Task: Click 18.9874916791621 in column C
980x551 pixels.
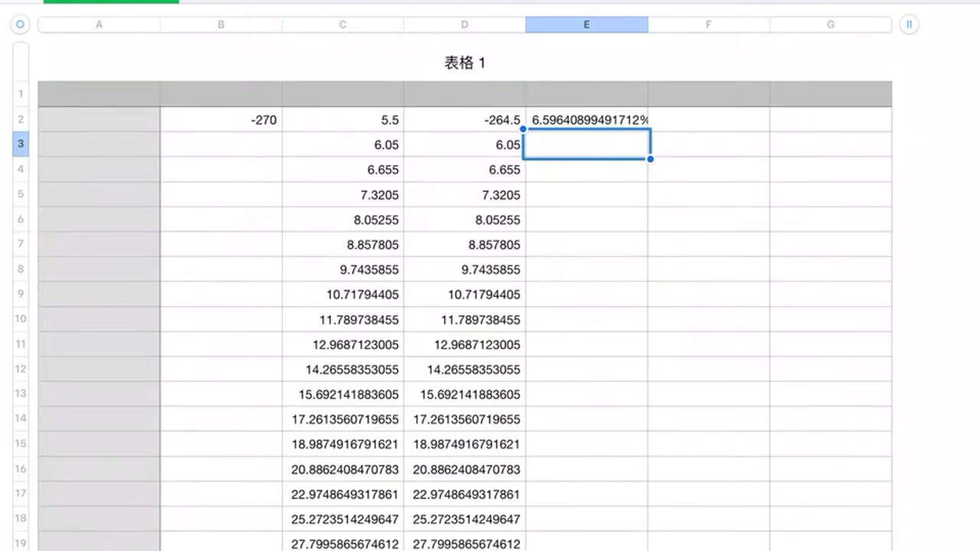Action: [343, 445]
